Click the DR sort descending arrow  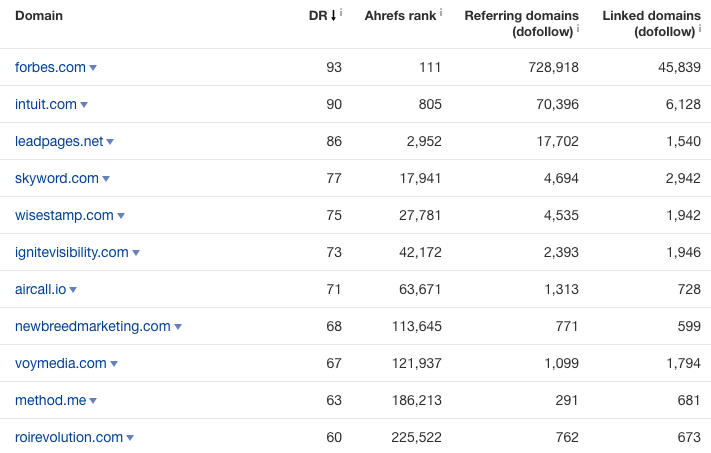tap(333, 15)
